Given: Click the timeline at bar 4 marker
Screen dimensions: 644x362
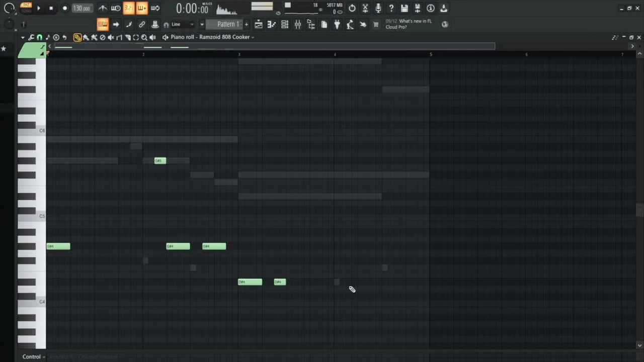Looking at the screenshot, I should [x=335, y=54].
